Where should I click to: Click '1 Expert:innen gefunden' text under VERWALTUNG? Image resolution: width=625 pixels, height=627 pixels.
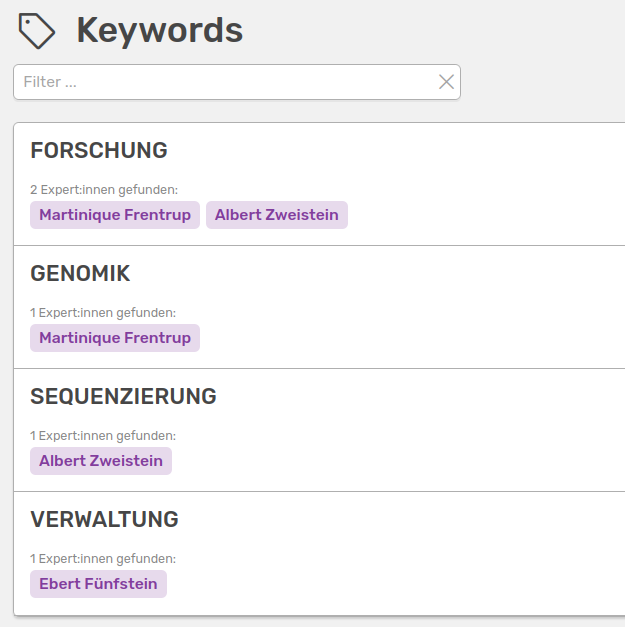[x=103, y=559]
